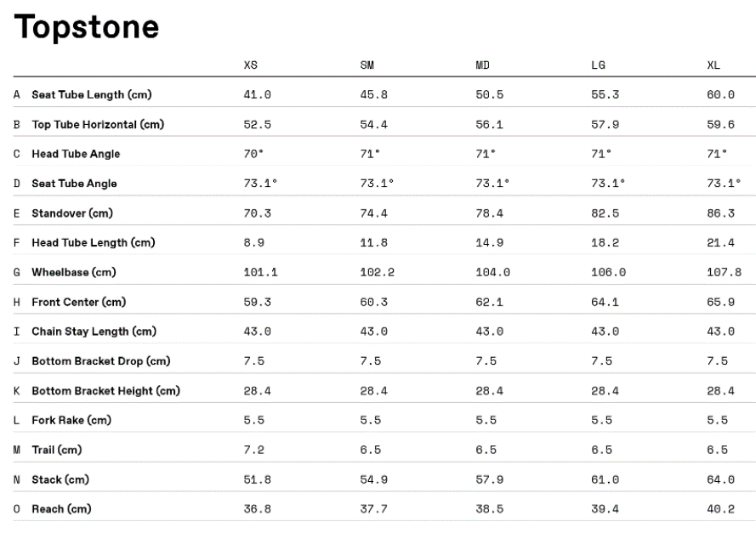
Task: Click the Seat Tube Length row label
Action: (92, 94)
